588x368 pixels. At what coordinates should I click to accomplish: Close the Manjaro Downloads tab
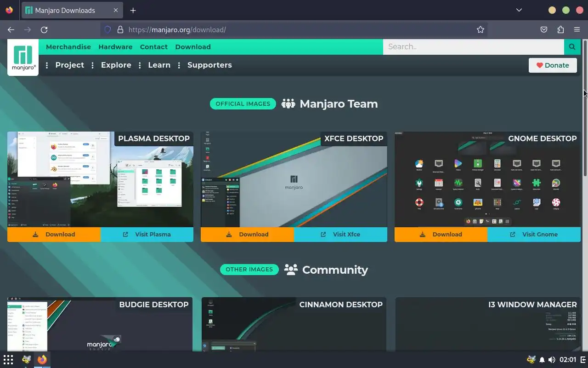pyautogui.click(x=116, y=10)
